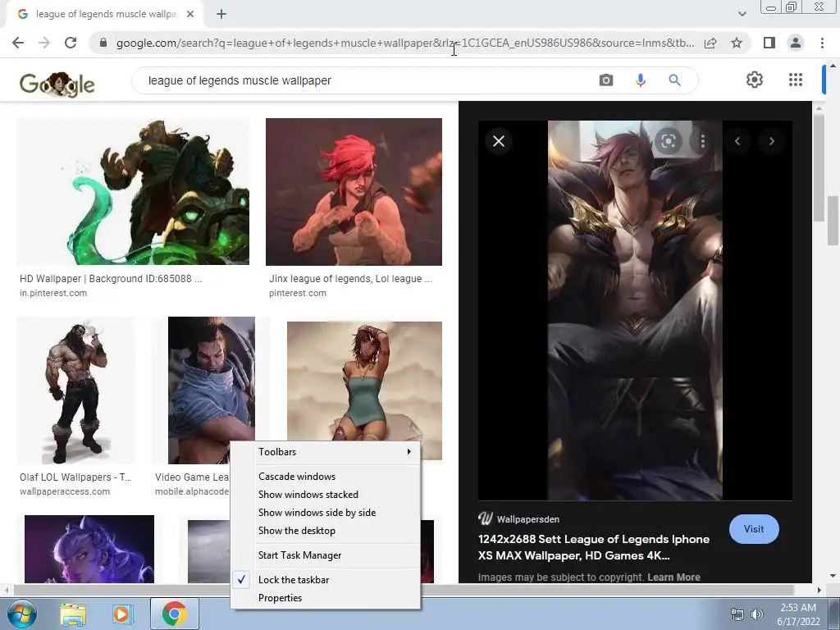Show next image in preview panel
The image size is (840, 630).
(771, 141)
